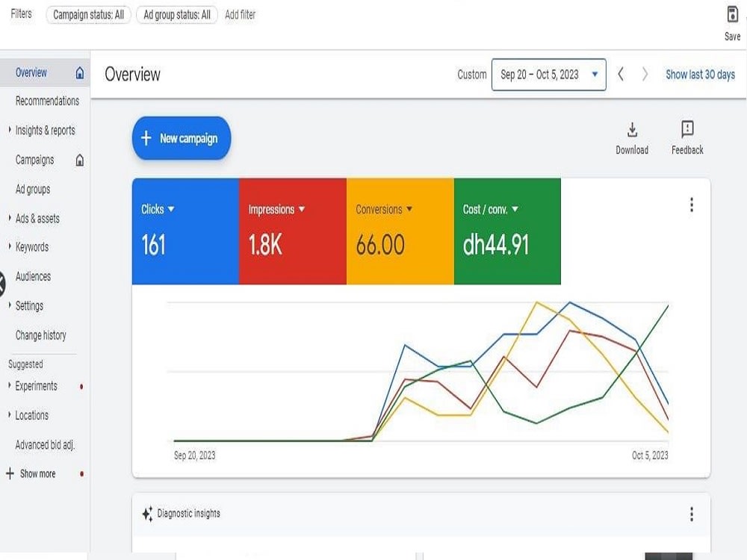Click the partially hidden close circle icon at left edge
Screen dimensions: 747x560
point(2,284)
